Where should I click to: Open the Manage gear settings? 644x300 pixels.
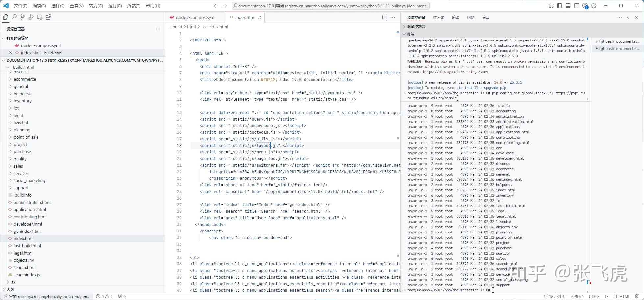594,6
